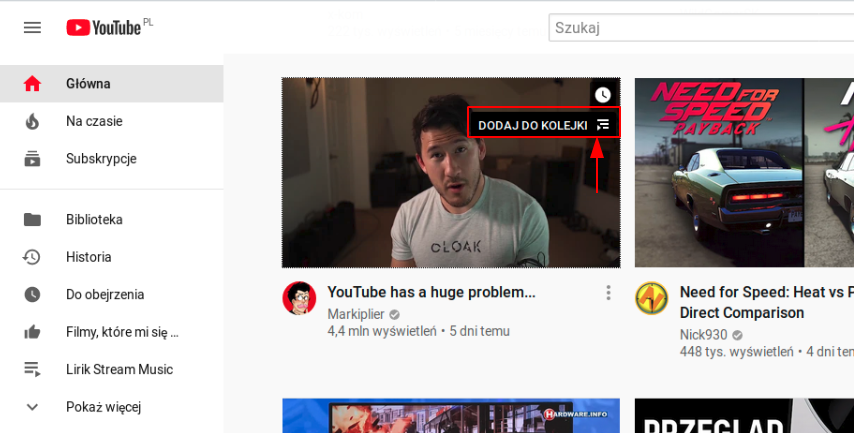Viewport: 854px width, 433px height.
Task: Add Markiplier video to Watch Later clock
Action: [x=603, y=95]
